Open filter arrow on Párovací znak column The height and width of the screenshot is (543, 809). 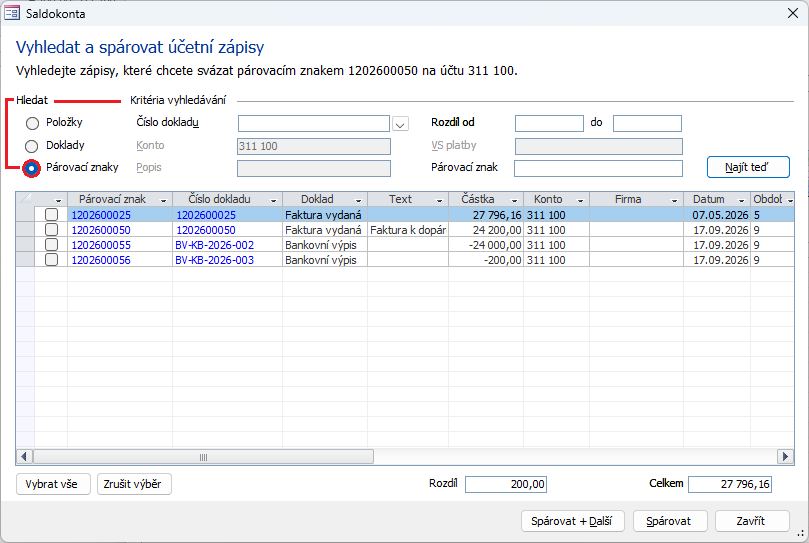(x=164, y=200)
